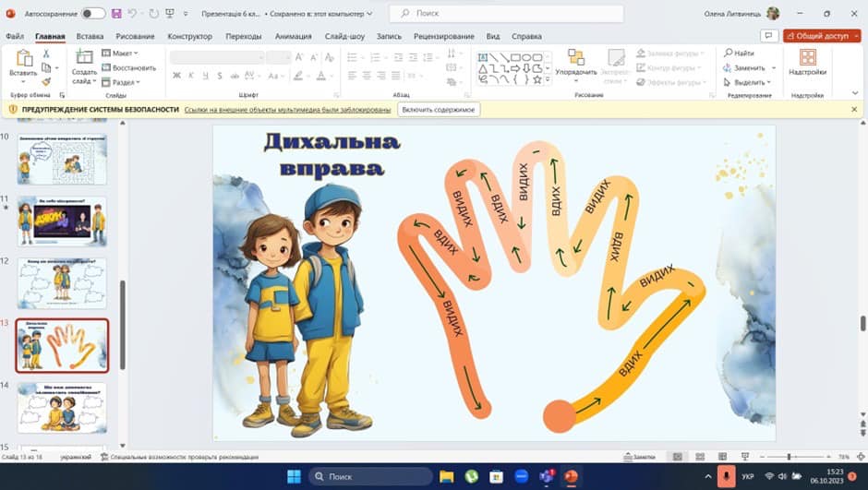Click the Save icon in title bar
868x490 pixels.
(x=116, y=14)
